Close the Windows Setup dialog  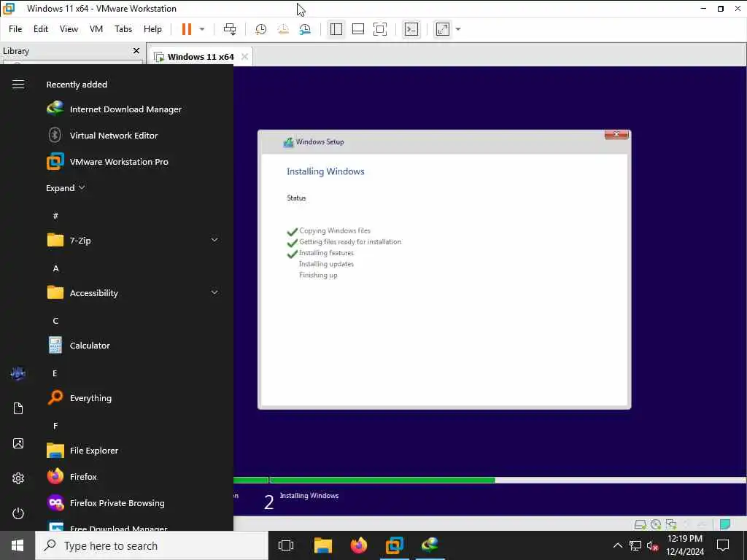tap(616, 135)
